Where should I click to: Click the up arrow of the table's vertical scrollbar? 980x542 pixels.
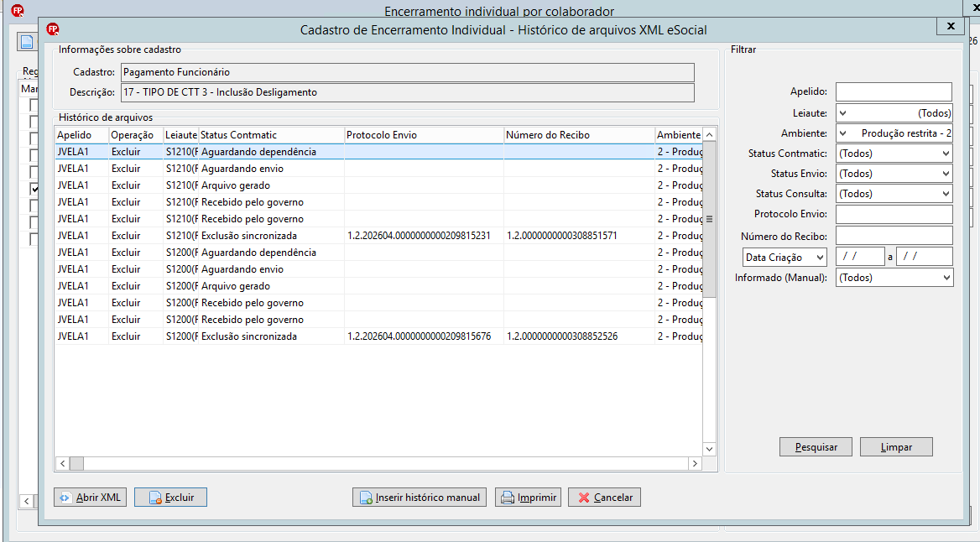tap(709, 135)
